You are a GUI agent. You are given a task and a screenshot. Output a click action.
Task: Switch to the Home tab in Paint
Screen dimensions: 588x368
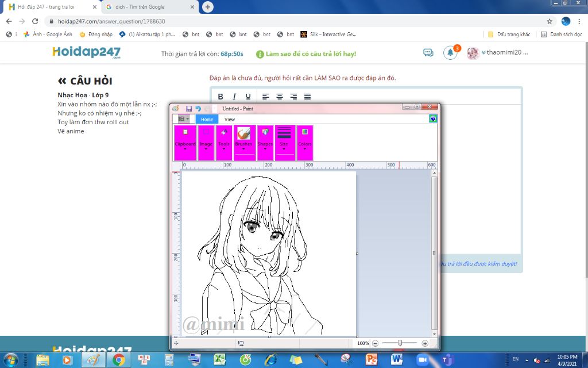(x=207, y=119)
